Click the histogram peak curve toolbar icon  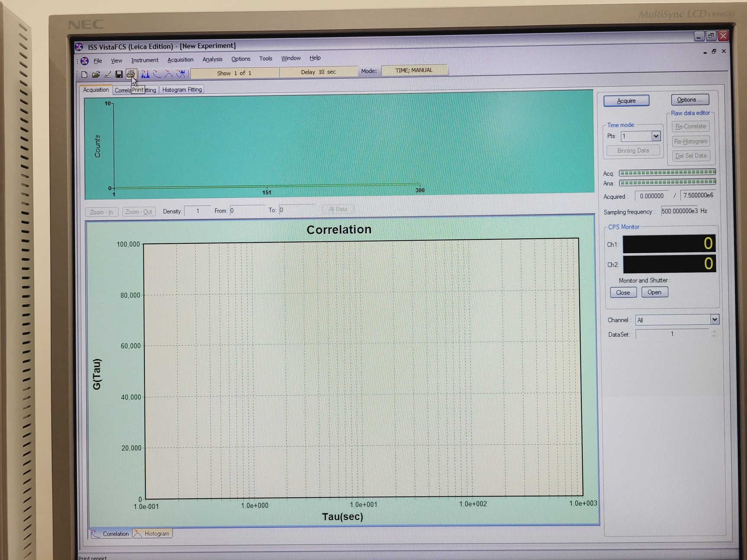169,74
